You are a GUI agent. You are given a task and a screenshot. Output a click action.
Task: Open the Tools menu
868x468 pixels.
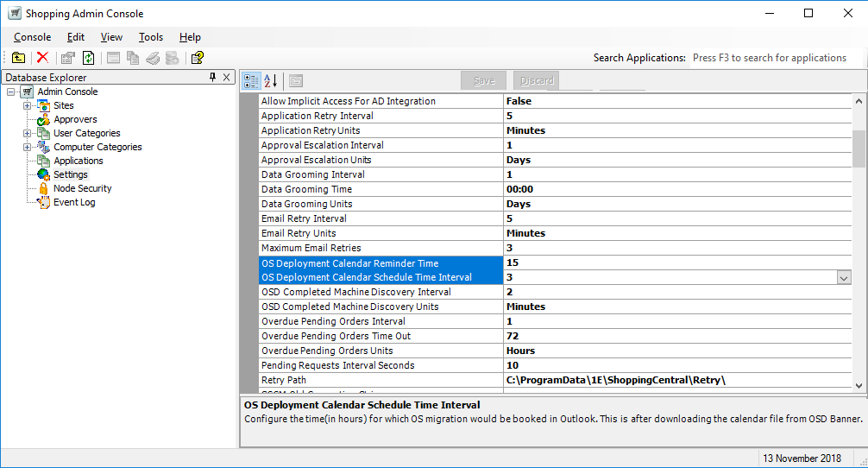pyautogui.click(x=151, y=37)
